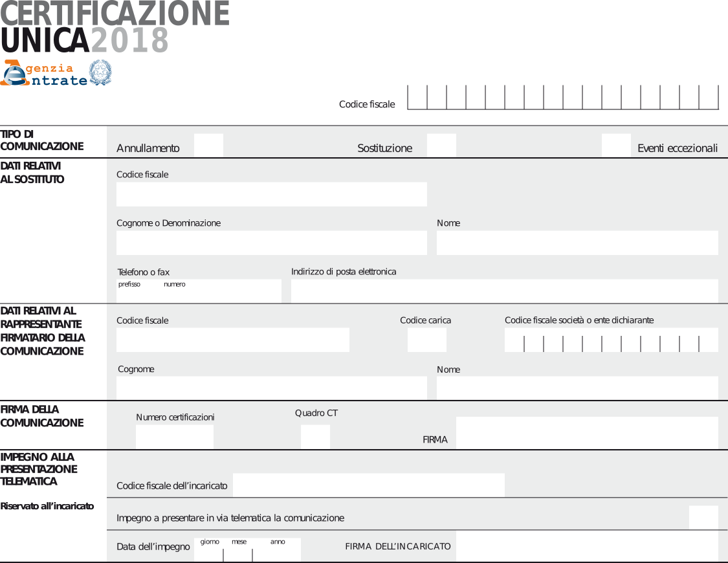Click the Italian Republic emblem
Viewport: 728px width, 563px height.
click(100, 72)
